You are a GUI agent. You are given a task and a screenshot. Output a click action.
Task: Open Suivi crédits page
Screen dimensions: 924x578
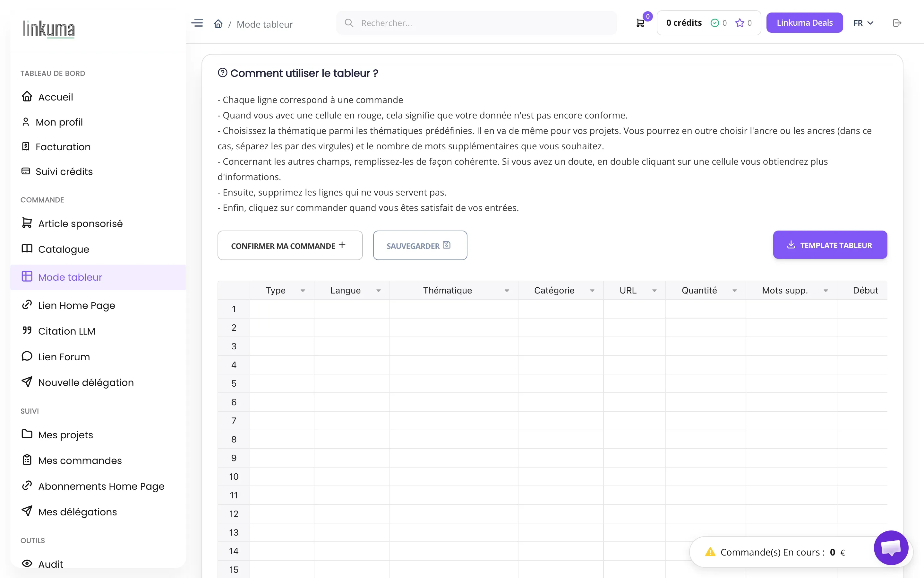[x=98, y=171]
